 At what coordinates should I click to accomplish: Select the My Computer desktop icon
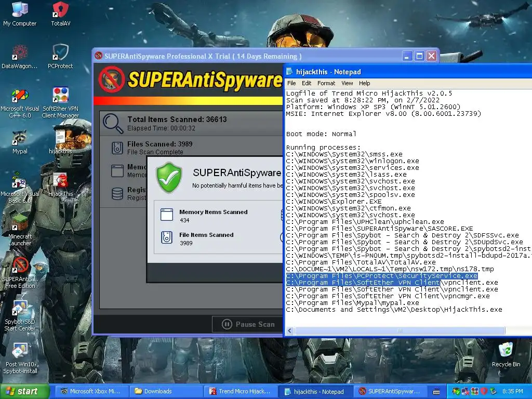[x=20, y=14]
